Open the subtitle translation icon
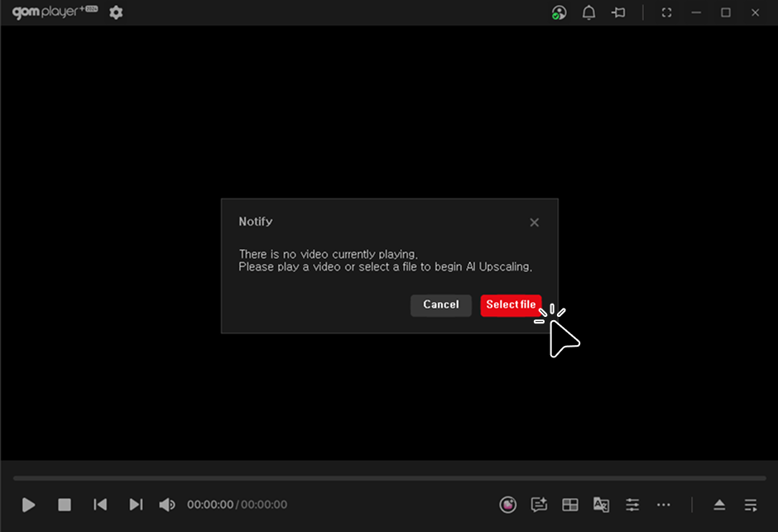 click(x=601, y=505)
